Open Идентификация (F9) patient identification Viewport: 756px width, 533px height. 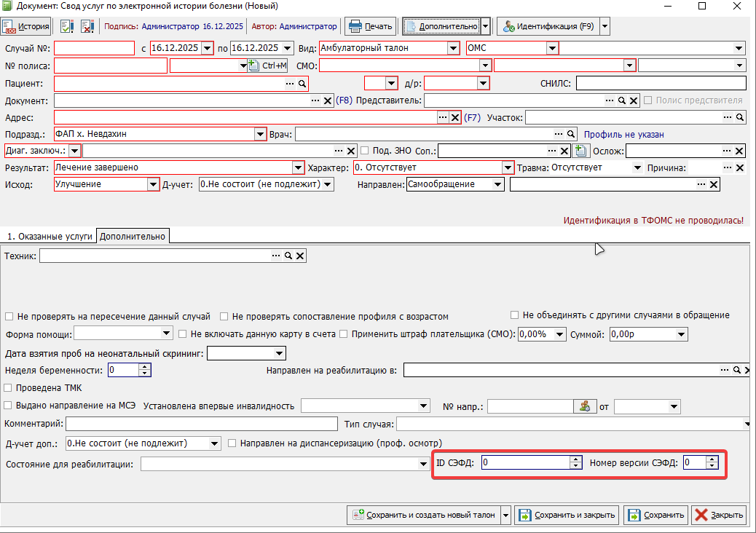click(547, 27)
